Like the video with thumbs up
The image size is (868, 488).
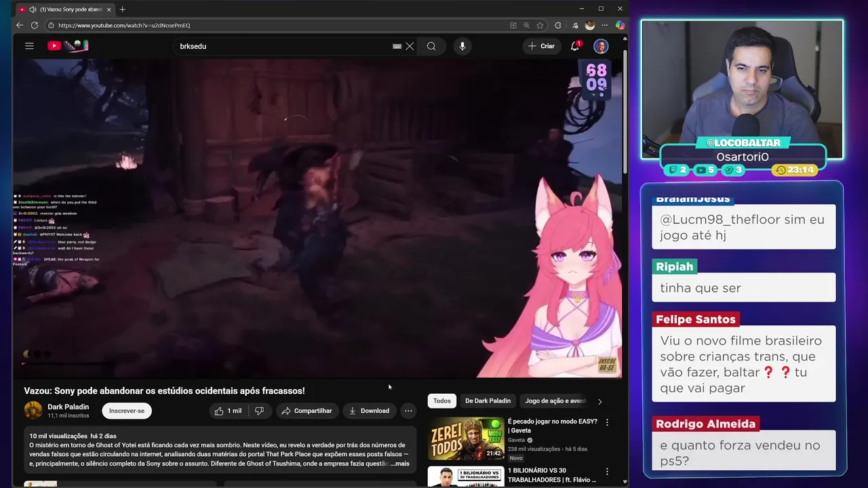tap(228, 411)
